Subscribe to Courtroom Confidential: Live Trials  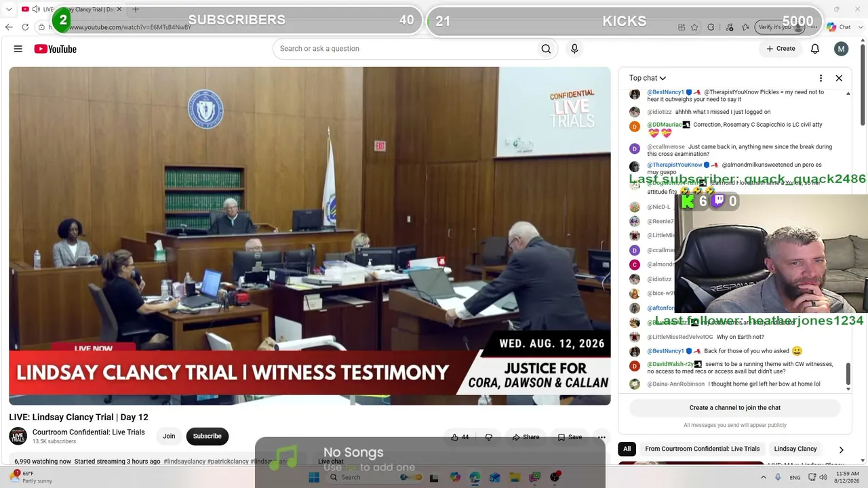208,436
